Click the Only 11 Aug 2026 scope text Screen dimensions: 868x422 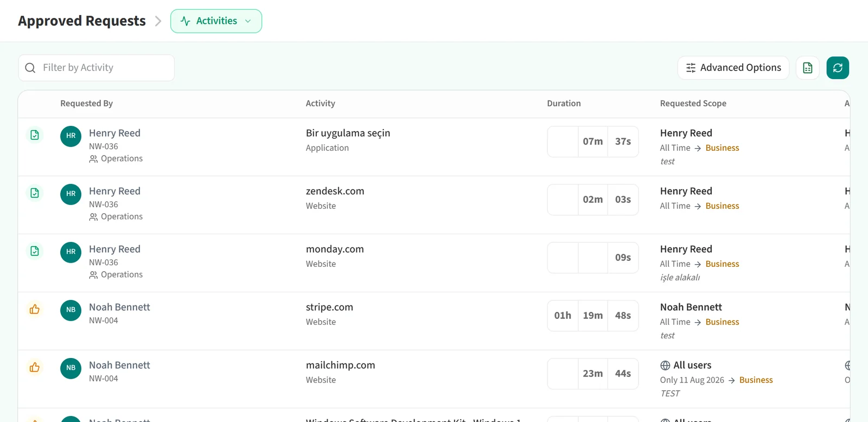click(x=692, y=380)
